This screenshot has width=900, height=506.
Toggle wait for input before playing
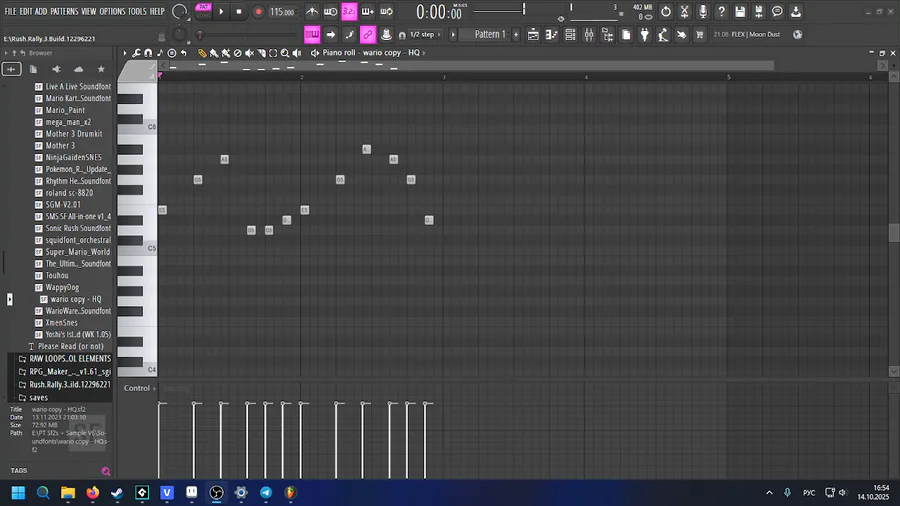tap(330, 11)
